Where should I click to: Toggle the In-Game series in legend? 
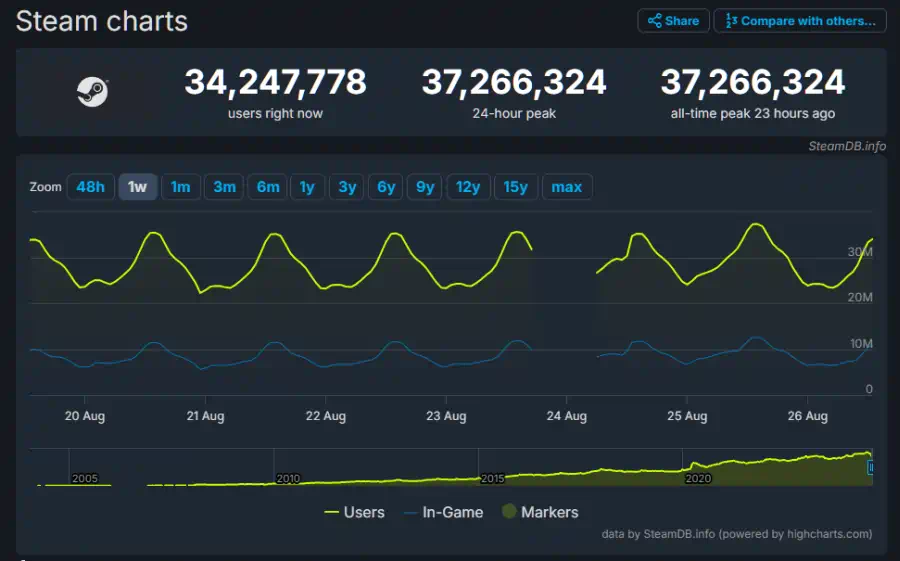(444, 512)
